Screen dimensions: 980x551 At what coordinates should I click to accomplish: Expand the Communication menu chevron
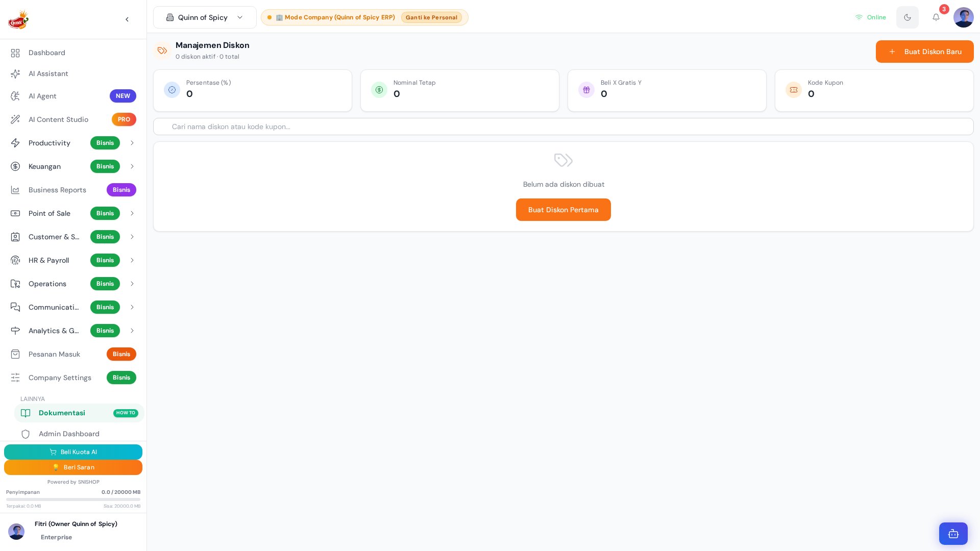point(132,307)
